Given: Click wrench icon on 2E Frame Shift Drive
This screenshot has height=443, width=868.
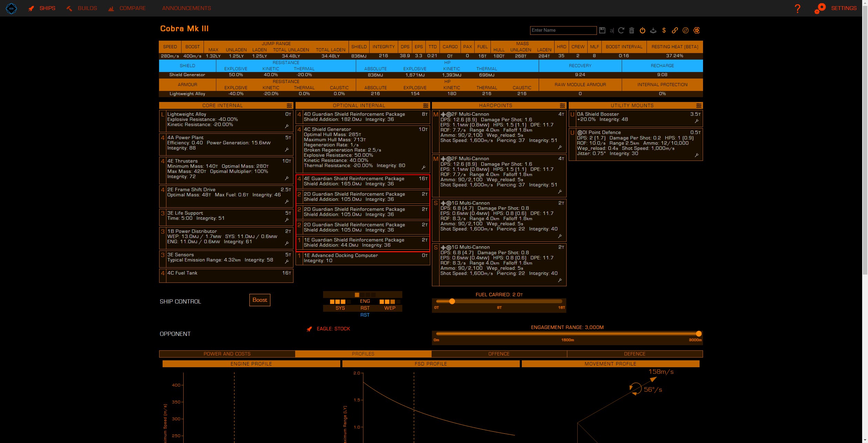Looking at the screenshot, I should (287, 202).
